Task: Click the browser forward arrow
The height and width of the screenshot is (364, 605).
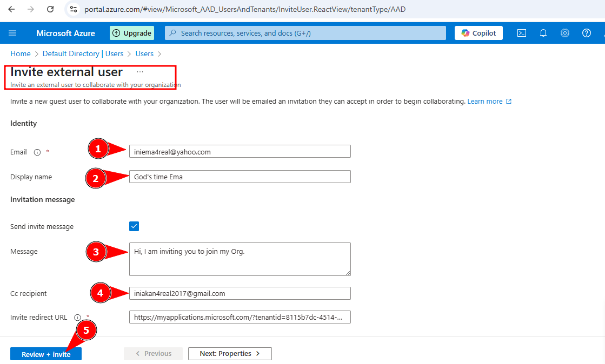Action: (x=31, y=9)
